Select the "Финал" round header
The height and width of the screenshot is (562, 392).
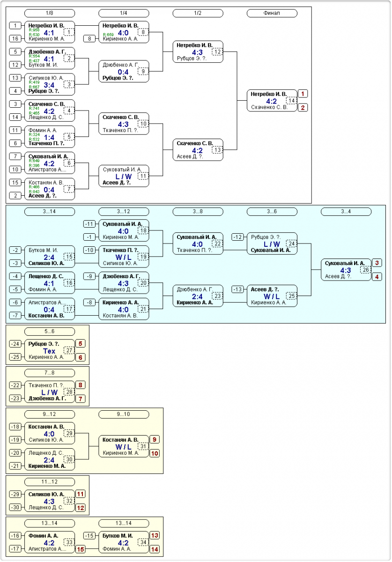coord(272,13)
